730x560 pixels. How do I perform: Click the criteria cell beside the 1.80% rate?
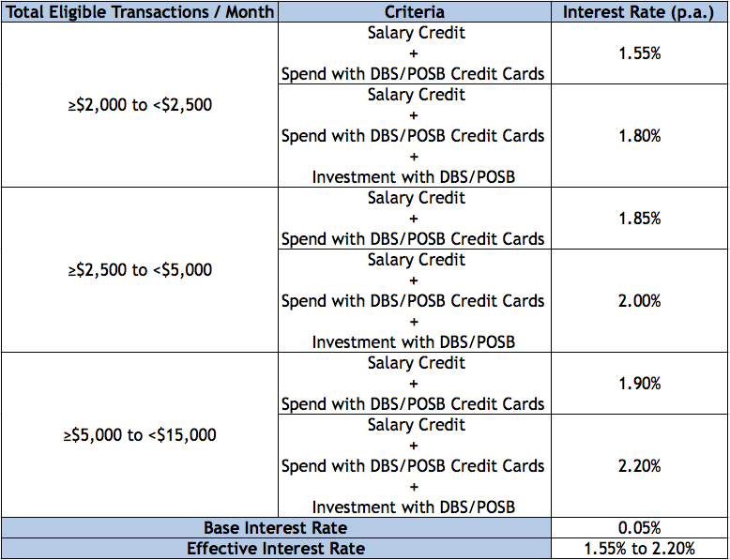tap(415, 136)
